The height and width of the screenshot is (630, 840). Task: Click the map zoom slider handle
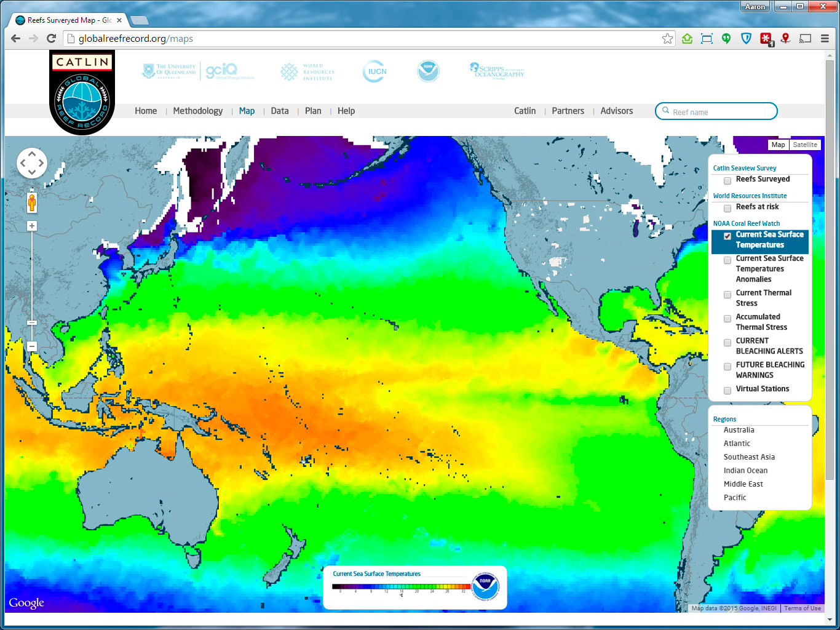coord(32,322)
